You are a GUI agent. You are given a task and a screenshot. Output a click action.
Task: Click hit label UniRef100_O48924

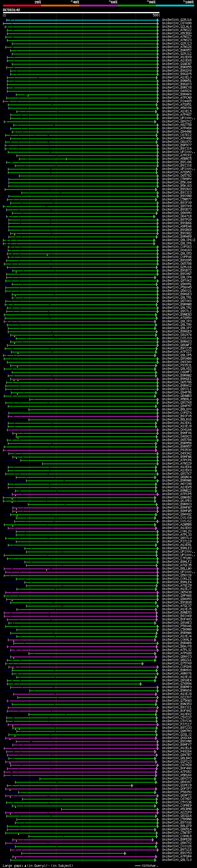177,91
